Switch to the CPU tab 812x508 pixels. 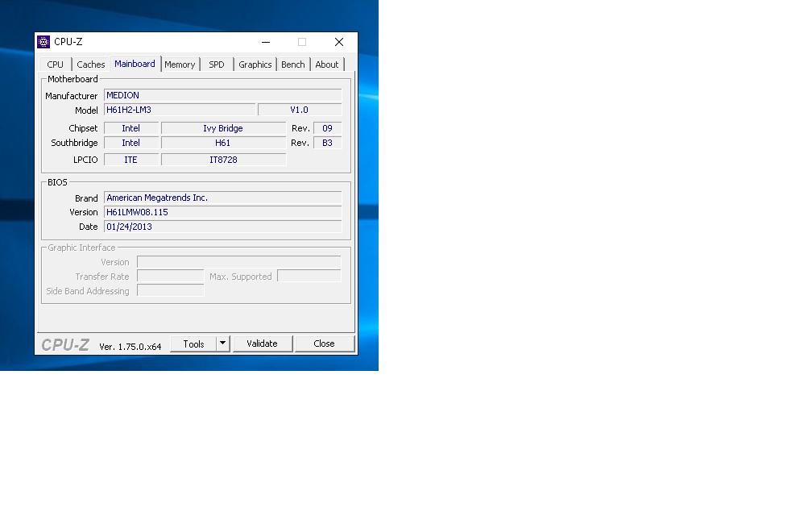55,65
